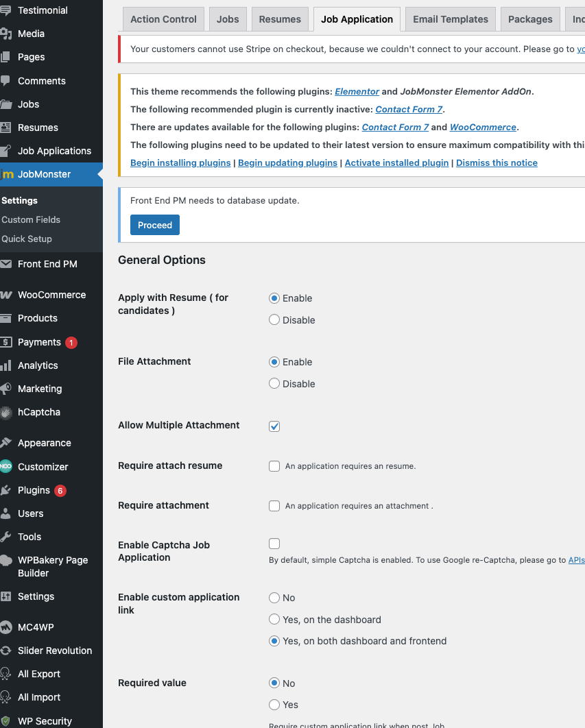
Task: Click the WPBakery Page Builder icon
Action: click(5, 560)
